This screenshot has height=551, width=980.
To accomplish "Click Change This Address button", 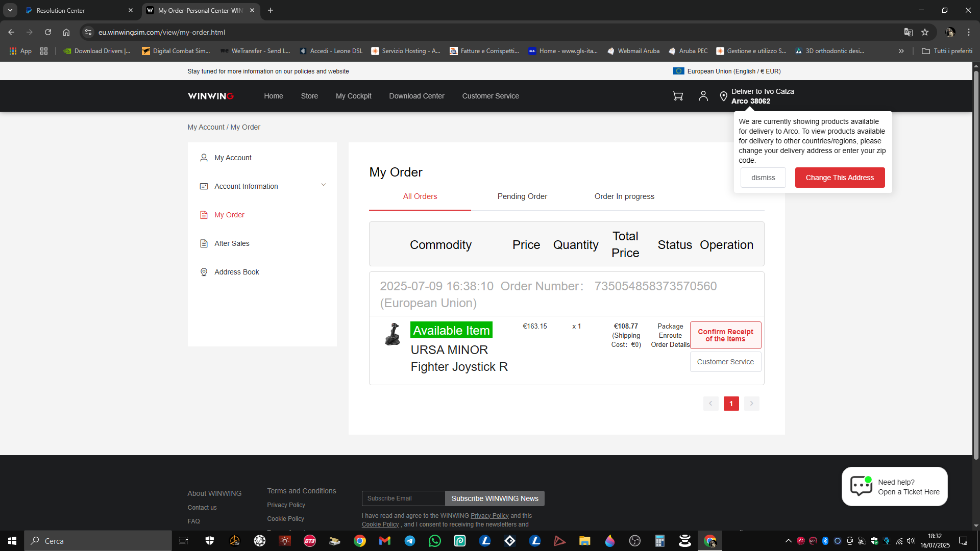I will (x=840, y=178).
